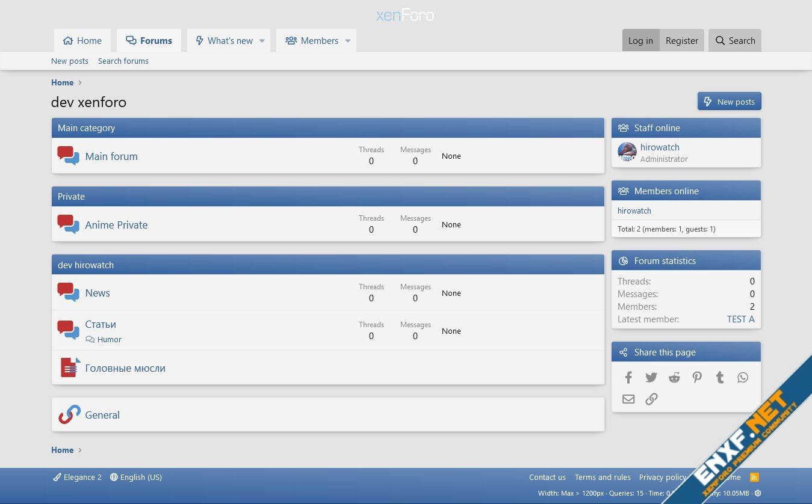Click the Pinterest share icon
812x504 pixels.
pos(697,378)
